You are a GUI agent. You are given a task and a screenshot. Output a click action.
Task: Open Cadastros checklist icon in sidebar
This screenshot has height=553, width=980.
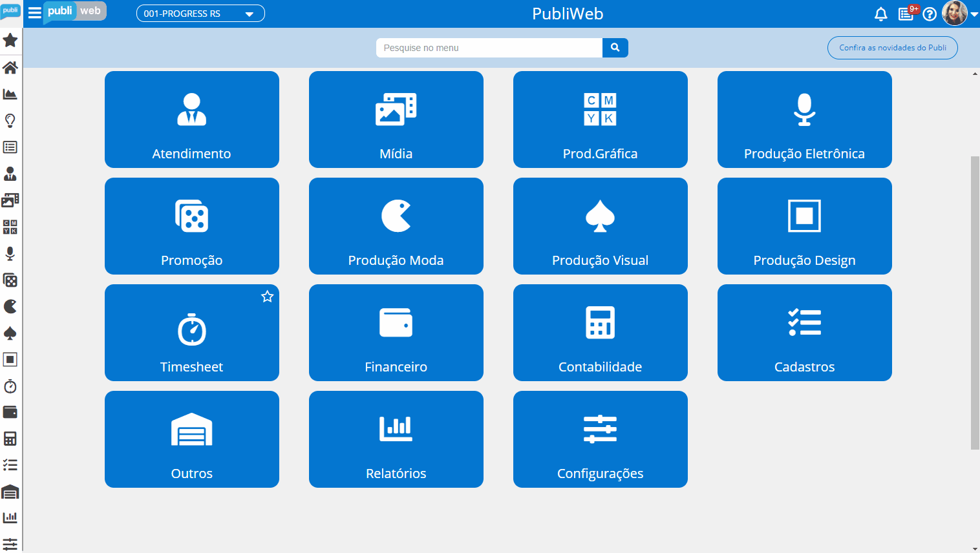[x=10, y=465]
